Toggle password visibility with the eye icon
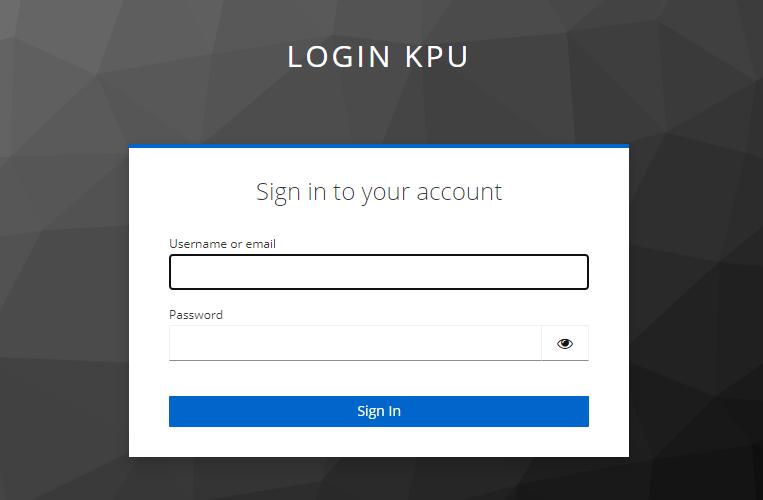 point(564,343)
